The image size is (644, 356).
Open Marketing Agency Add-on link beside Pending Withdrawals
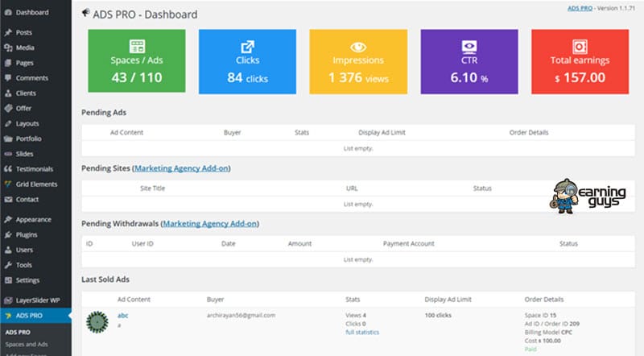tap(210, 224)
